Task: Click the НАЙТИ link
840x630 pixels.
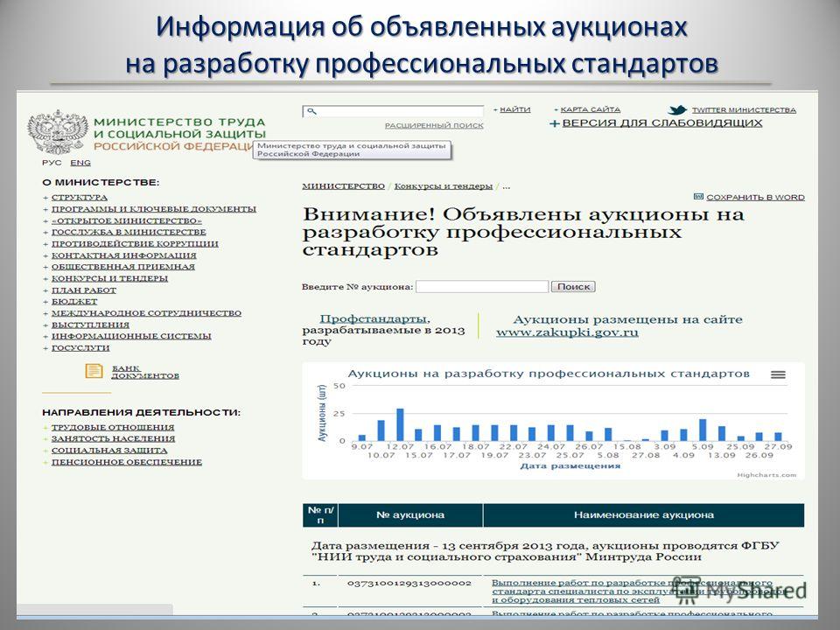Action: [x=514, y=109]
